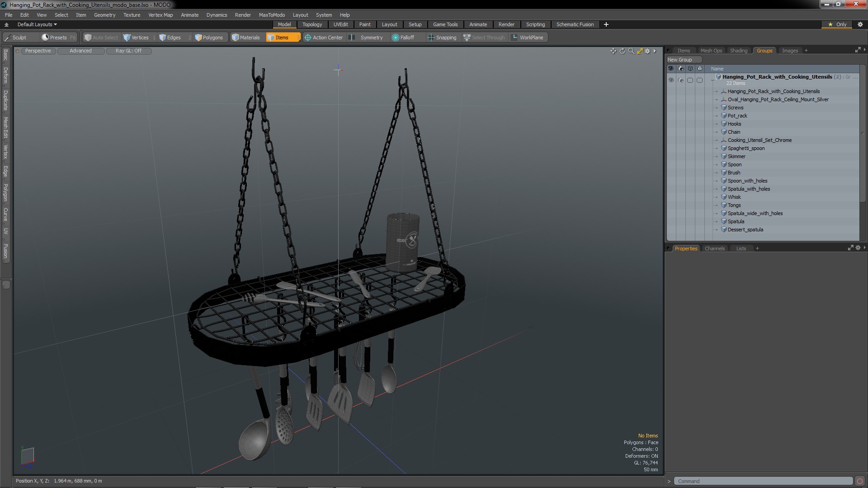The image size is (868, 488).
Task: Click the Geometry menu item
Action: pyautogui.click(x=105, y=14)
